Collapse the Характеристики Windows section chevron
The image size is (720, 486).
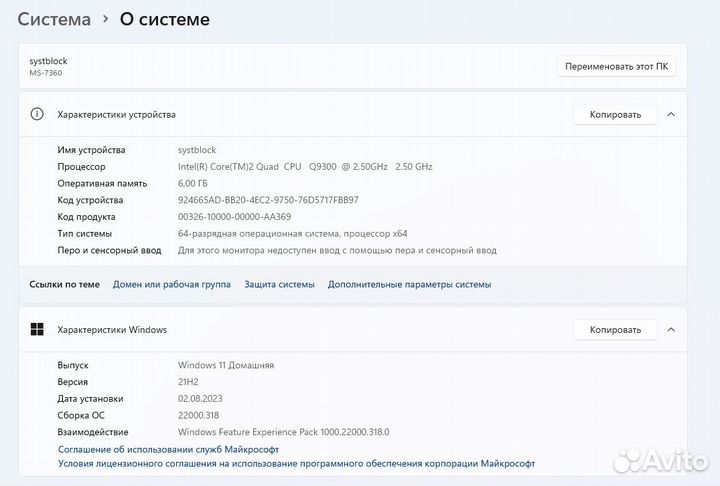671,329
